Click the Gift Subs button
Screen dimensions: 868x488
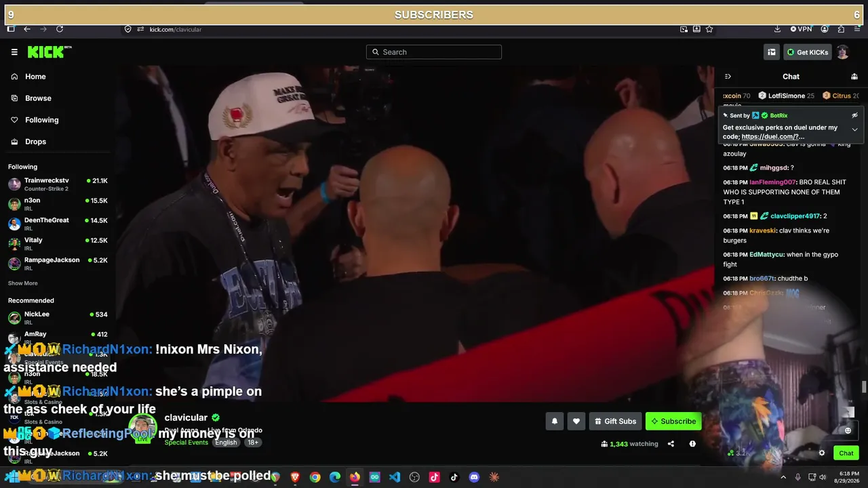click(x=615, y=422)
